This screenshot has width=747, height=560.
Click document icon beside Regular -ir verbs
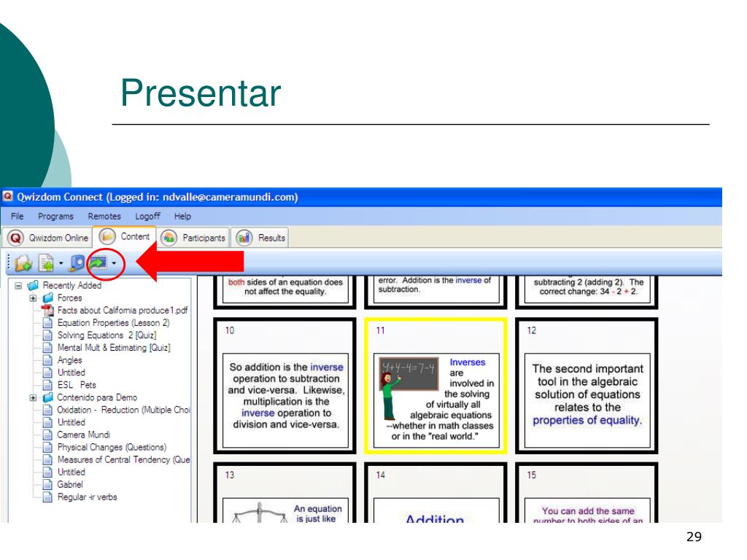tap(47, 497)
